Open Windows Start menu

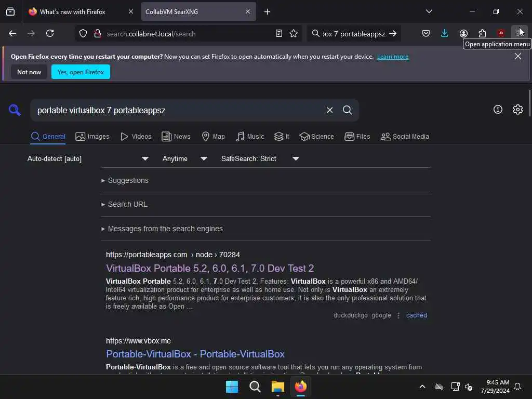[x=232, y=387]
